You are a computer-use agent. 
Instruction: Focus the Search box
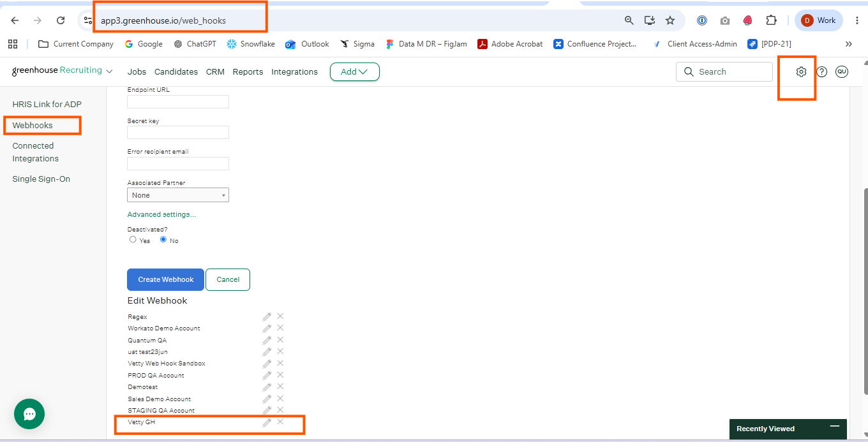pos(724,72)
